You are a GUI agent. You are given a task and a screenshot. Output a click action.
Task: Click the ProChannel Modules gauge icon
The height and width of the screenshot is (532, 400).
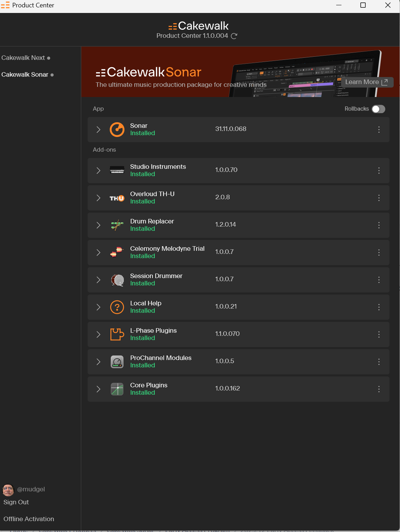click(117, 362)
